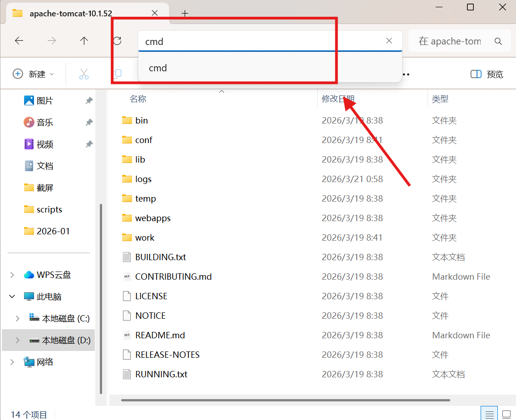
Task: Unpin Videos using its pin icon
Action: pyautogui.click(x=89, y=144)
